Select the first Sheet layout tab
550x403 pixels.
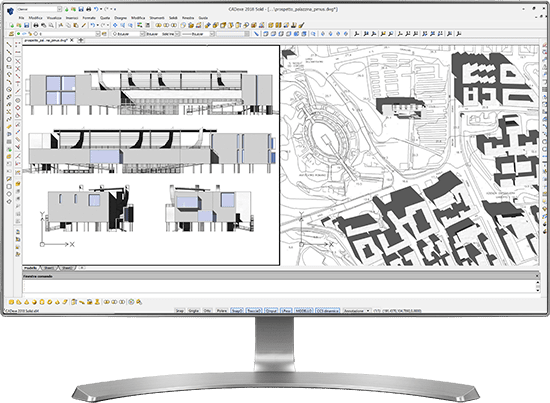[x=48, y=268]
